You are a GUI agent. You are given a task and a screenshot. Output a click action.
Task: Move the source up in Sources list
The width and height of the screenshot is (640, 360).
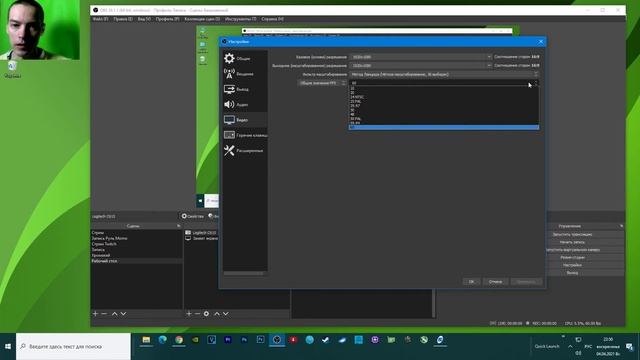[x=217, y=313]
